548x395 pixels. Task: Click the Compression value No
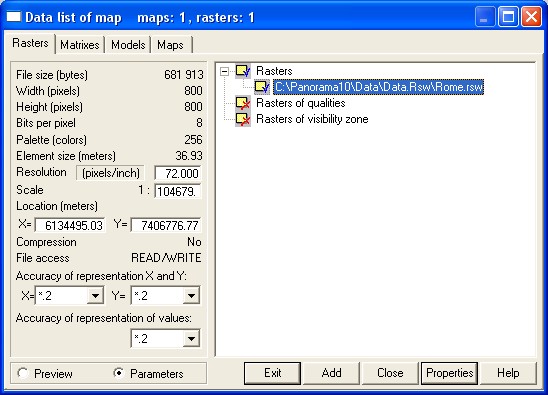point(194,242)
